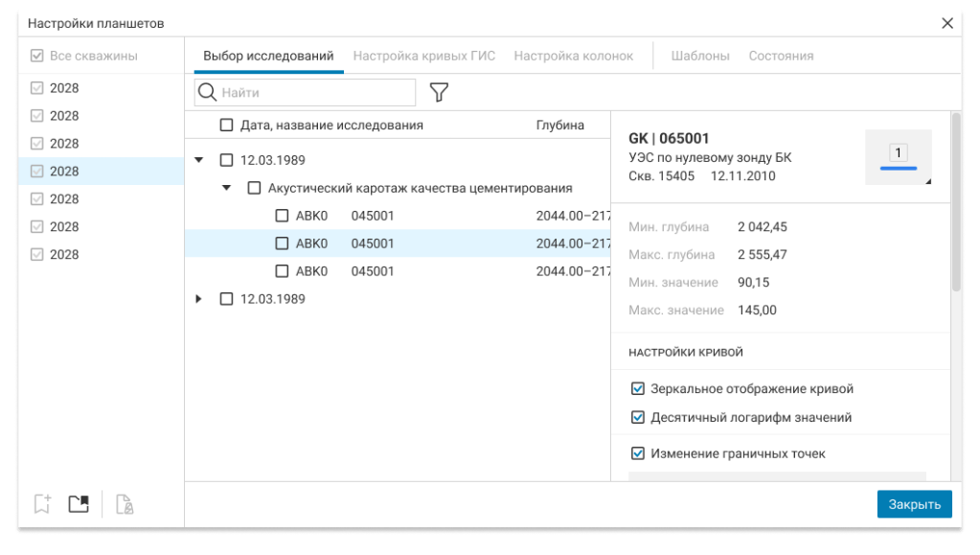Toggle the 'Все скважины' checkbox

[38, 56]
